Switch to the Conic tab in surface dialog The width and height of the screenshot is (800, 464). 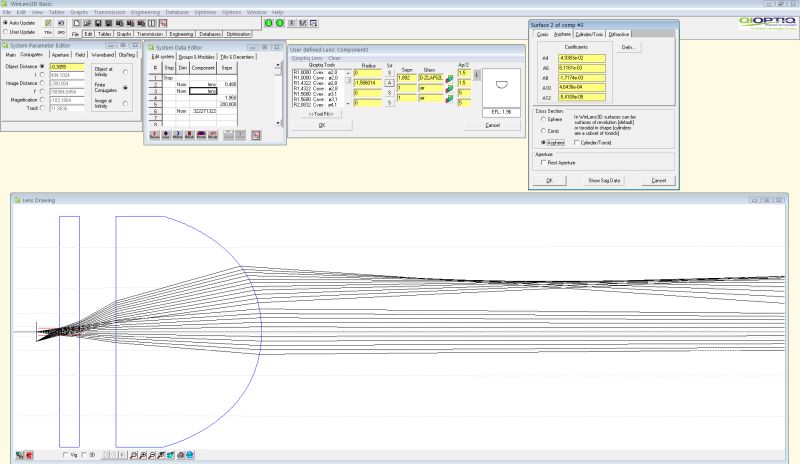[542, 34]
